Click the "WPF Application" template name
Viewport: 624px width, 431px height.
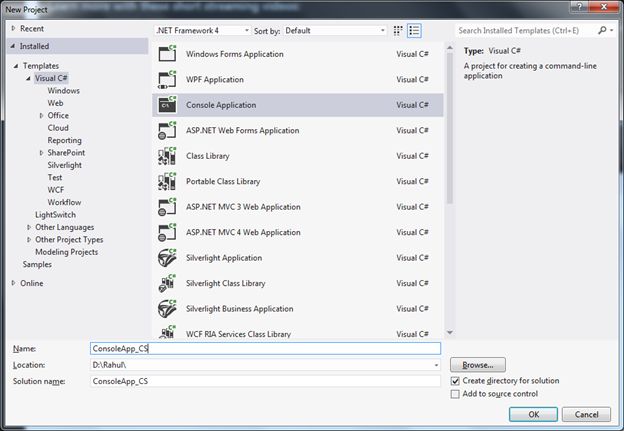215,80
